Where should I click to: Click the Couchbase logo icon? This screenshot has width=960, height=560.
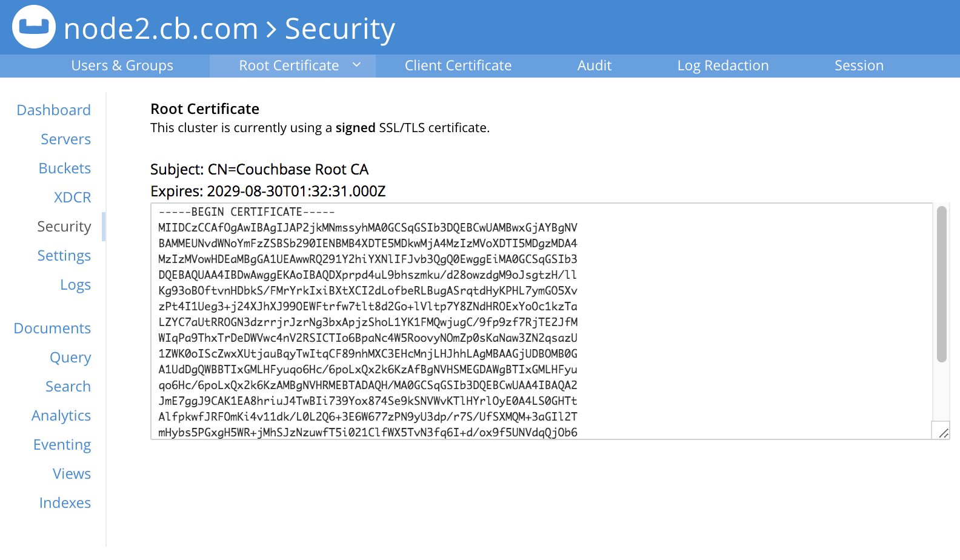click(34, 27)
